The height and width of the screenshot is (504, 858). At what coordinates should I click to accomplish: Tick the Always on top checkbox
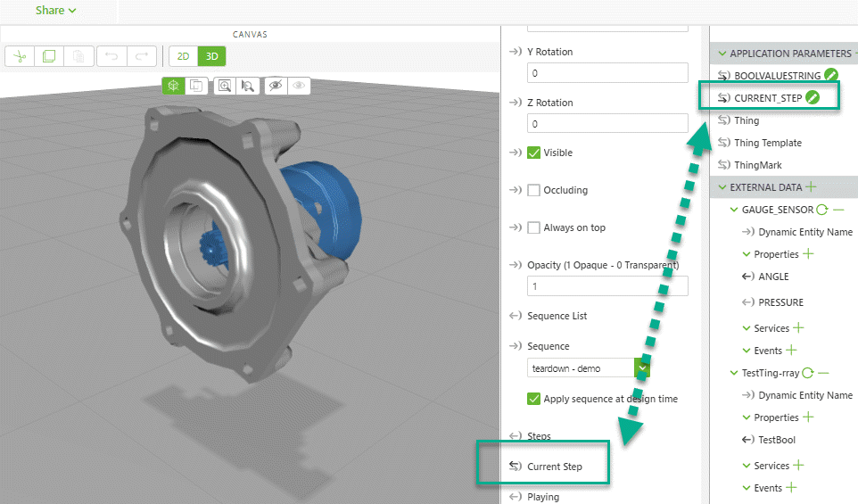[534, 227]
